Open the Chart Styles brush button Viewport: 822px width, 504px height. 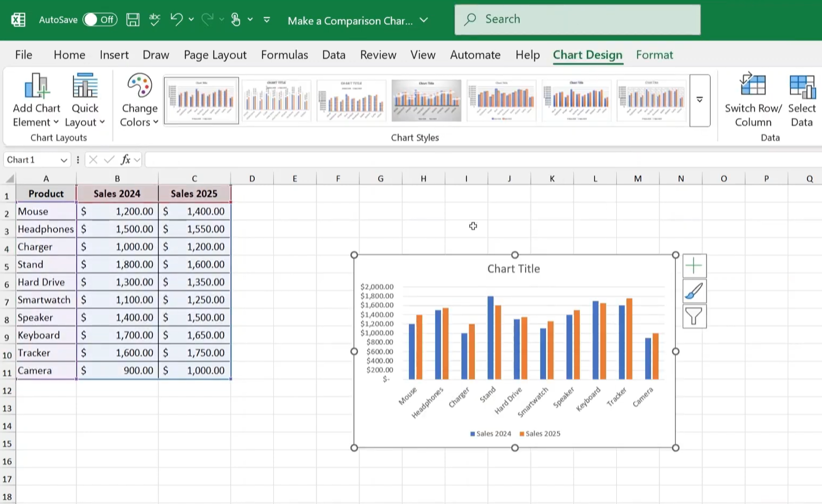694,291
